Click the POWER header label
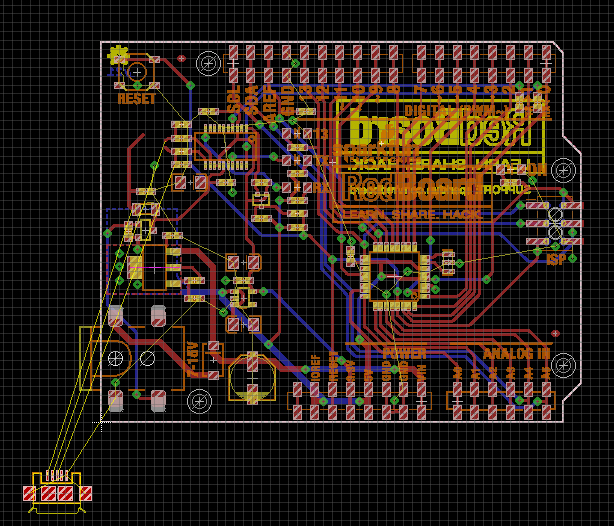The width and height of the screenshot is (614, 526). (405, 353)
